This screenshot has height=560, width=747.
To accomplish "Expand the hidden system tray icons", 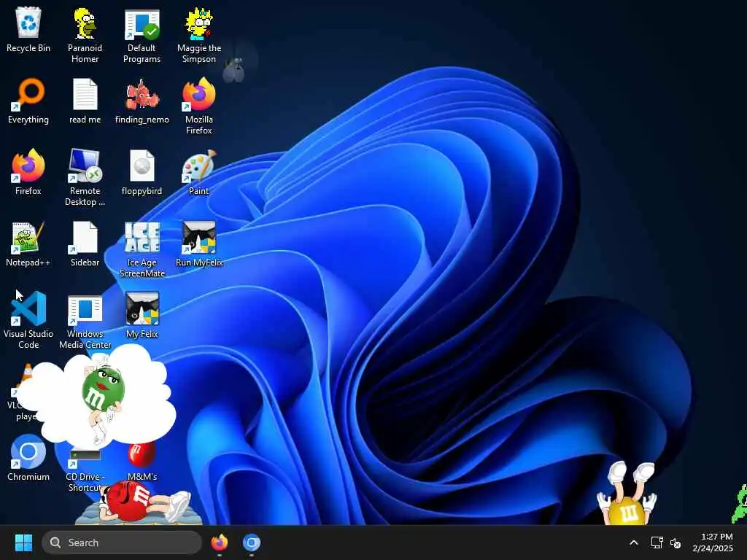I will coord(634,542).
